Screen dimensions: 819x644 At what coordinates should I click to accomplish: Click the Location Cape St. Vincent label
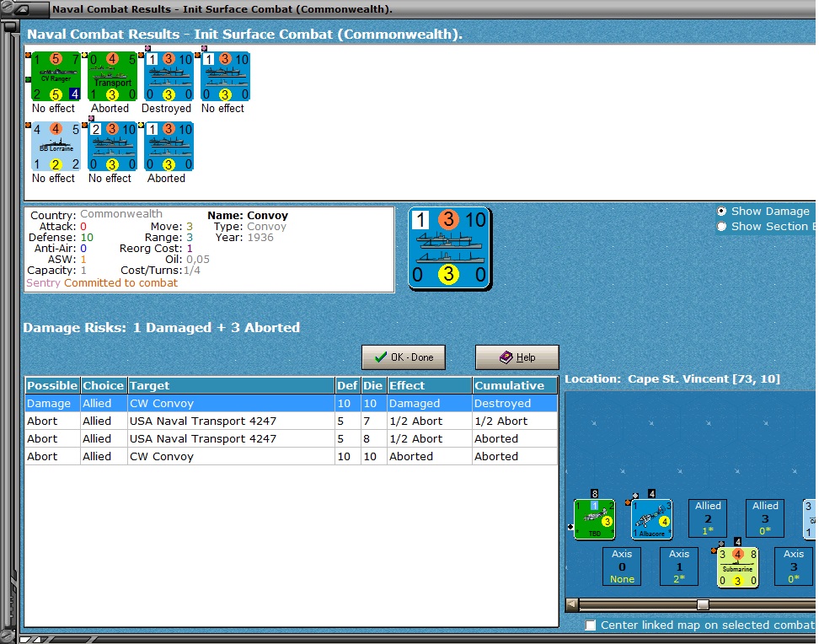click(x=672, y=379)
